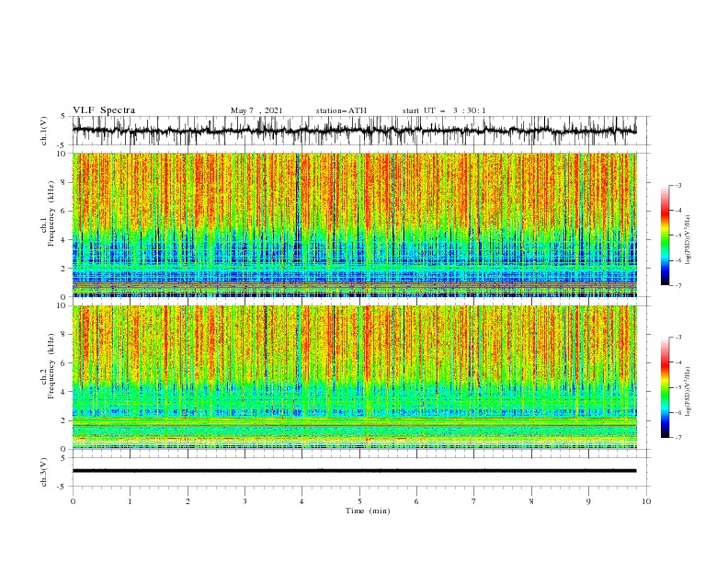Click tick label "4" on the Time axis
This screenshot has width=728, height=563.
tap(301, 501)
